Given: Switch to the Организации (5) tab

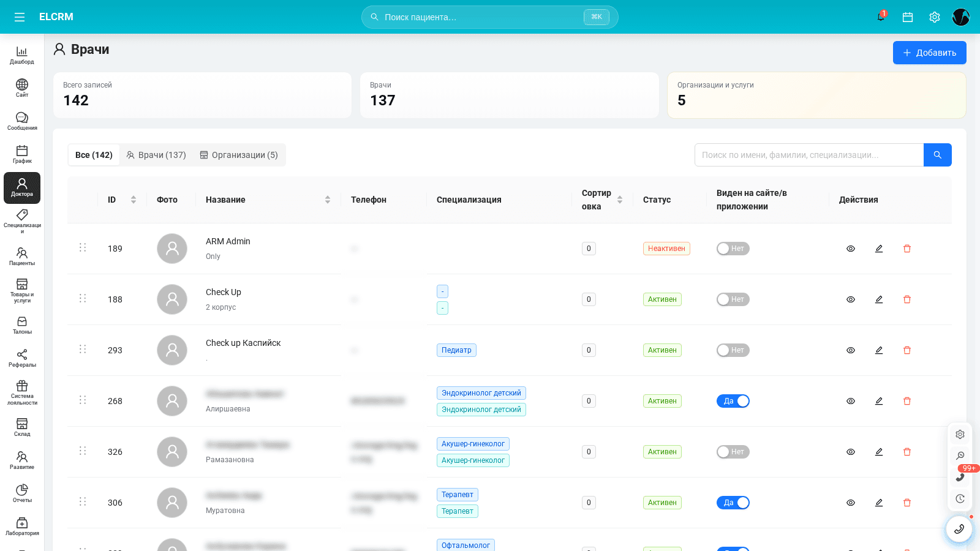Looking at the screenshot, I should (x=239, y=155).
